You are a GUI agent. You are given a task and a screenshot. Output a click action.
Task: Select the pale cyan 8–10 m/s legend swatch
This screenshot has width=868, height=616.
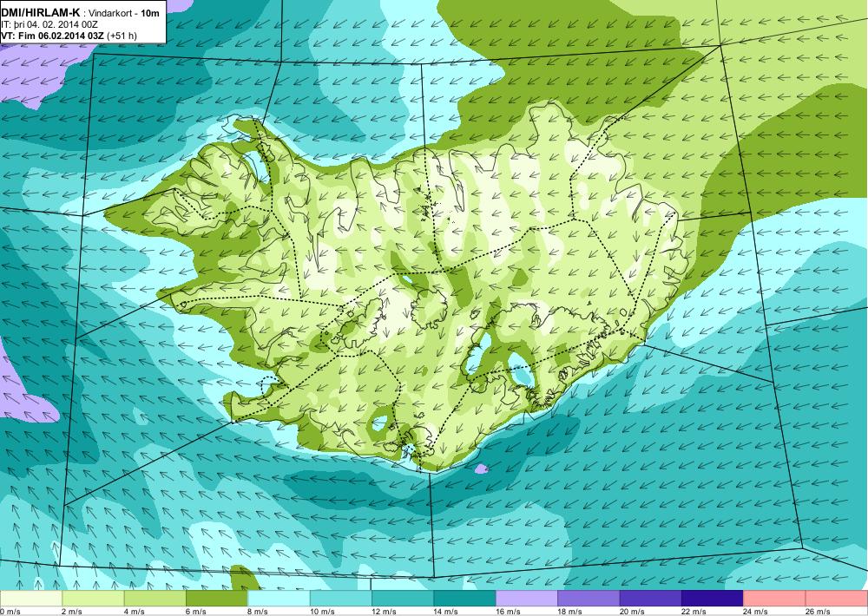(x=279, y=599)
